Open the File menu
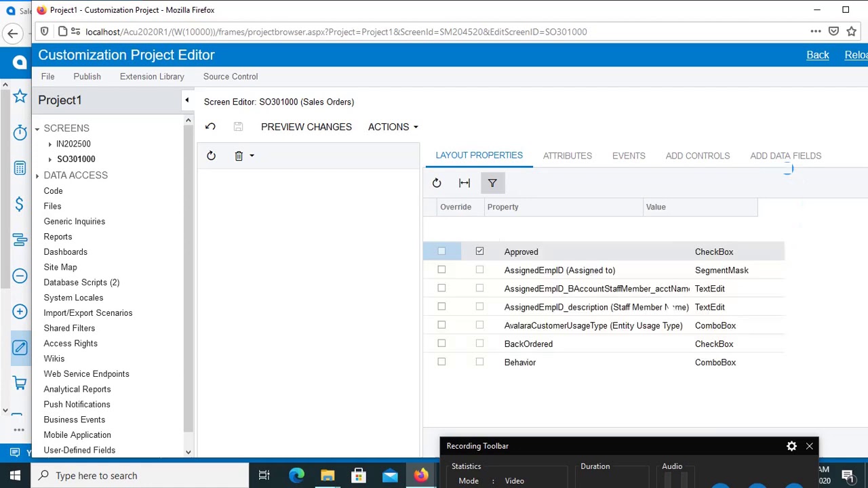 pyautogui.click(x=47, y=77)
